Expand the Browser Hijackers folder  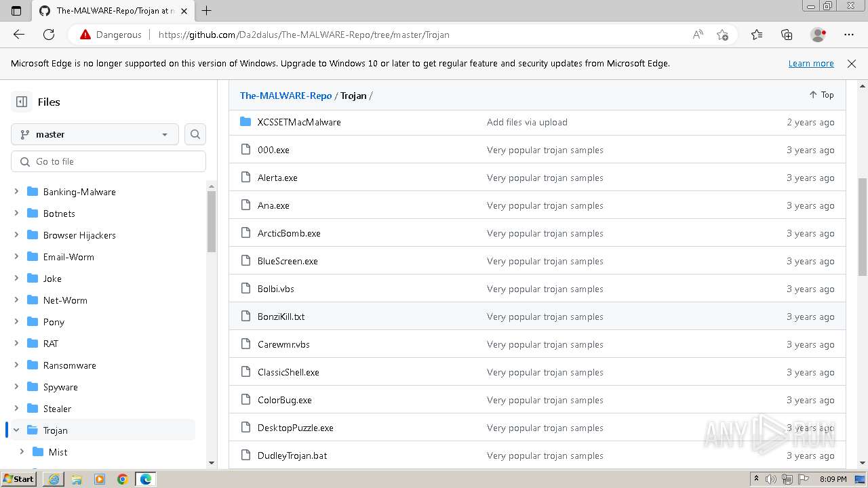point(16,235)
